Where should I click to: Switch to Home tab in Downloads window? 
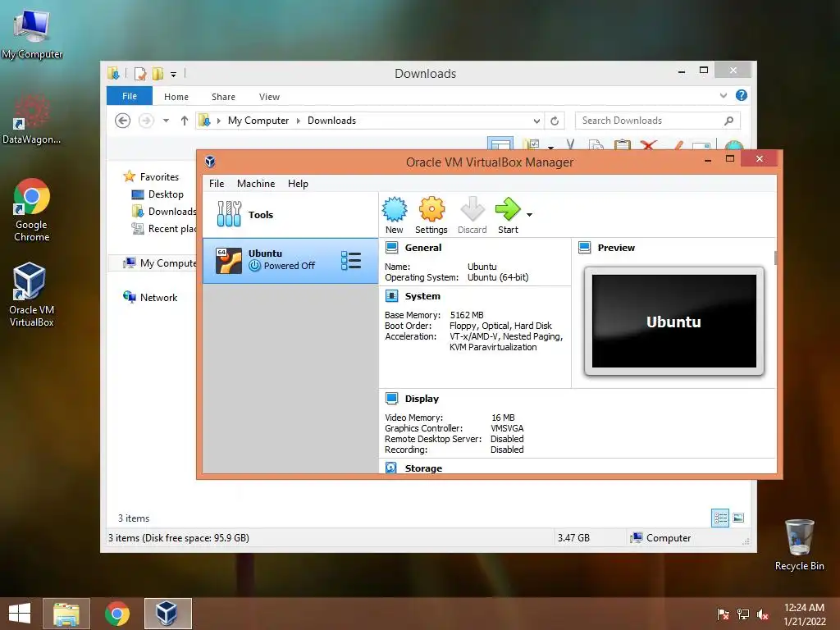coord(176,97)
